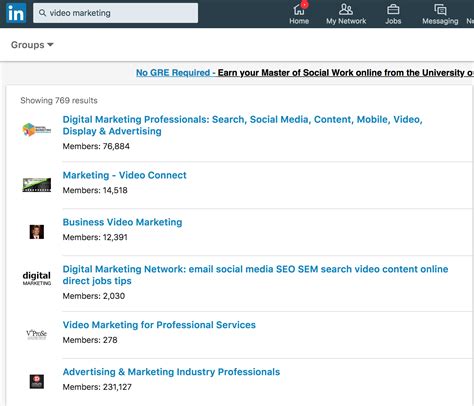Click the Digital Marketing Professionals group logo
Viewport: 474px width, 406px height.
coord(37,129)
